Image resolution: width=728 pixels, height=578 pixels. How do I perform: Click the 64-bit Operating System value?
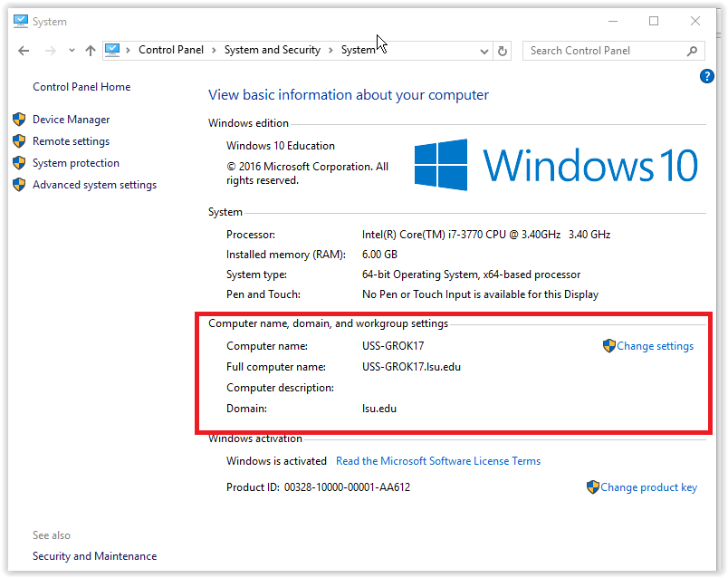coord(471,275)
